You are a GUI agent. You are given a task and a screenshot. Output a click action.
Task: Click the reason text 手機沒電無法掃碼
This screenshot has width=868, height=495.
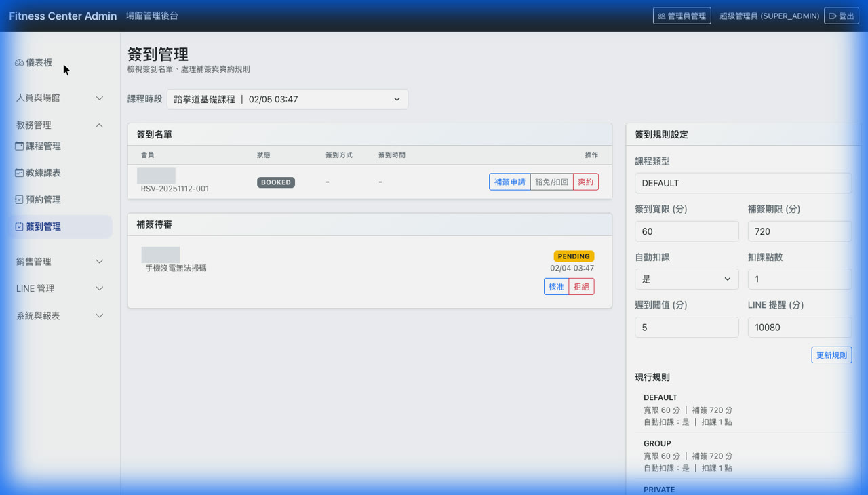pyautogui.click(x=176, y=269)
